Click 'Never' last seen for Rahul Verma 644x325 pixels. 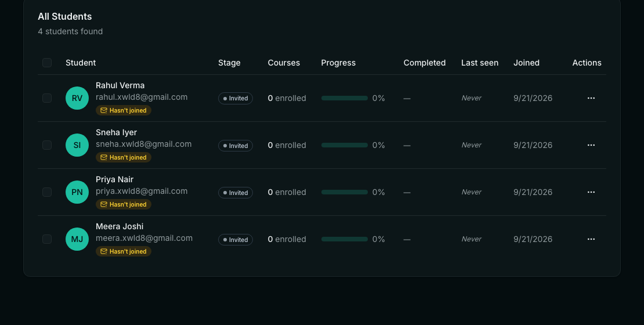(x=471, y=98)
